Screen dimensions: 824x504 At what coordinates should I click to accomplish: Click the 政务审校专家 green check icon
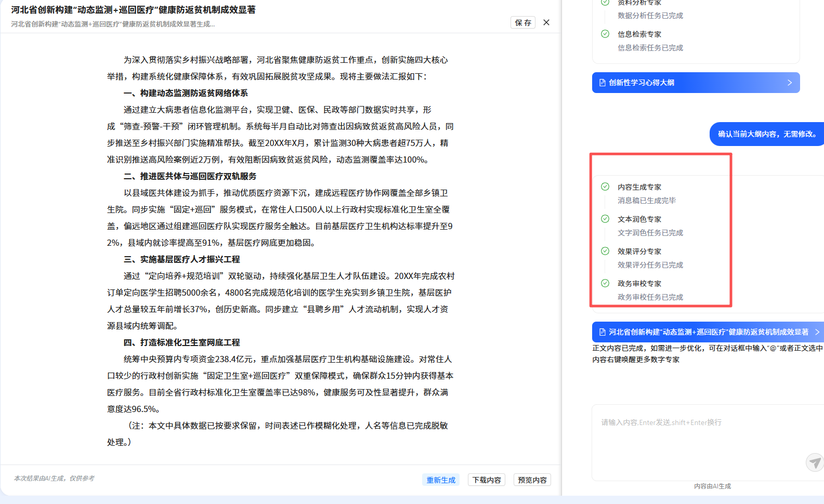click(605, 283)
